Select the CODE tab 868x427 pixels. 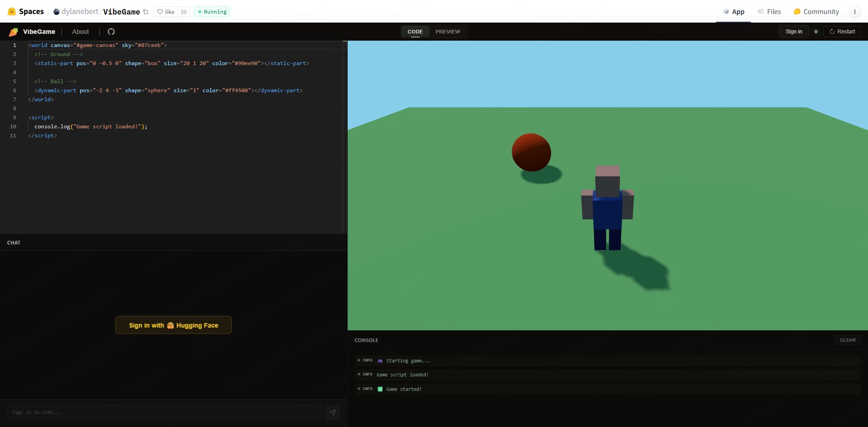pos(415,32)
